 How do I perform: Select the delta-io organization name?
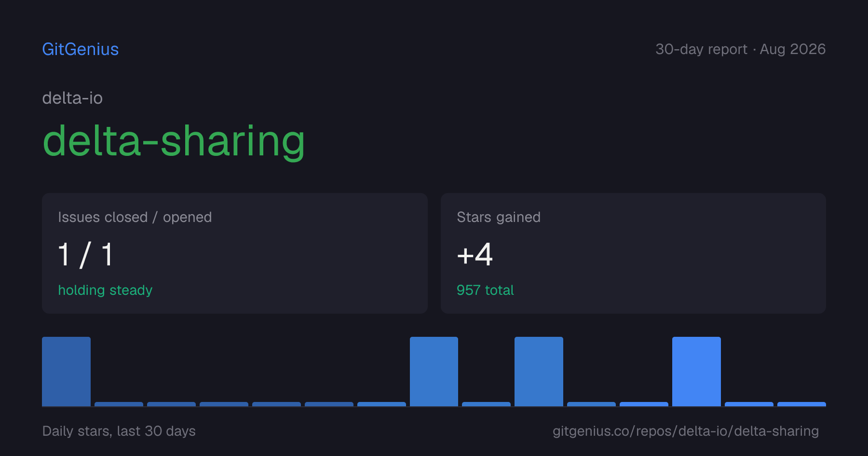[x=72, y=98]
